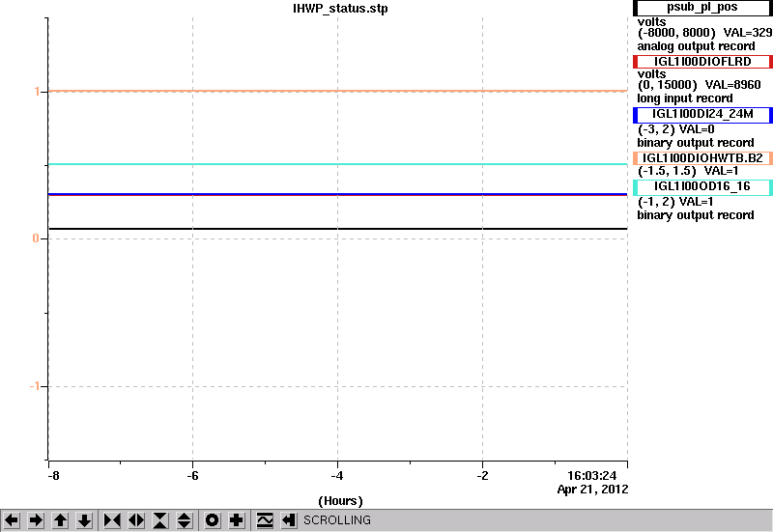The height and width of the screenshot is (532, 773).
Task: Click the 'long input record' description
Action: pyautogui.click(x=685, y=98)
